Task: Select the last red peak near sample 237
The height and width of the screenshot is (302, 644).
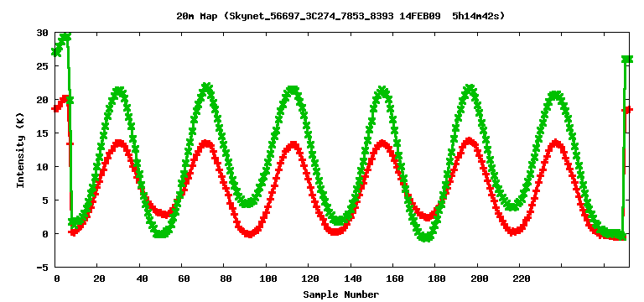Action: pos(556,143)
